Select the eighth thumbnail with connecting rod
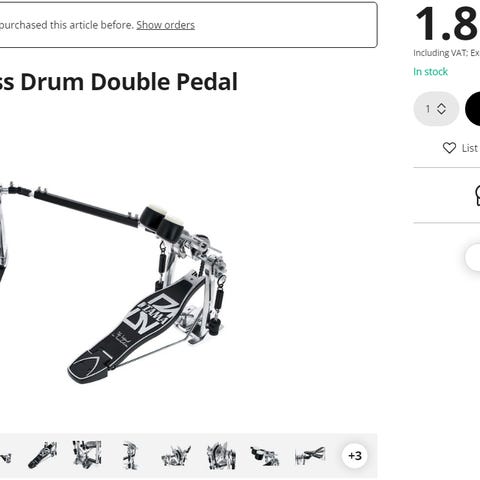The width and height of the screenshot is (480, 480). click(x=310, y=455)
